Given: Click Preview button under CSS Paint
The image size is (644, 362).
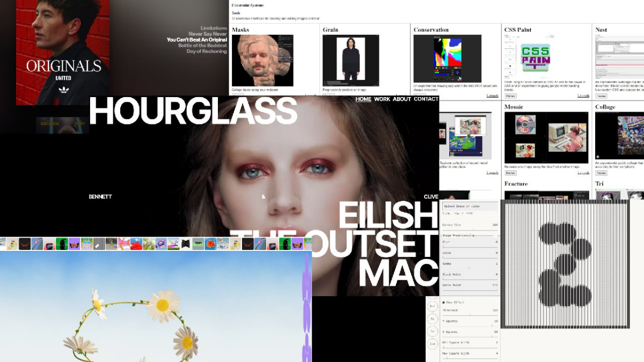Looking at the screenshot, I should point(510,96).
